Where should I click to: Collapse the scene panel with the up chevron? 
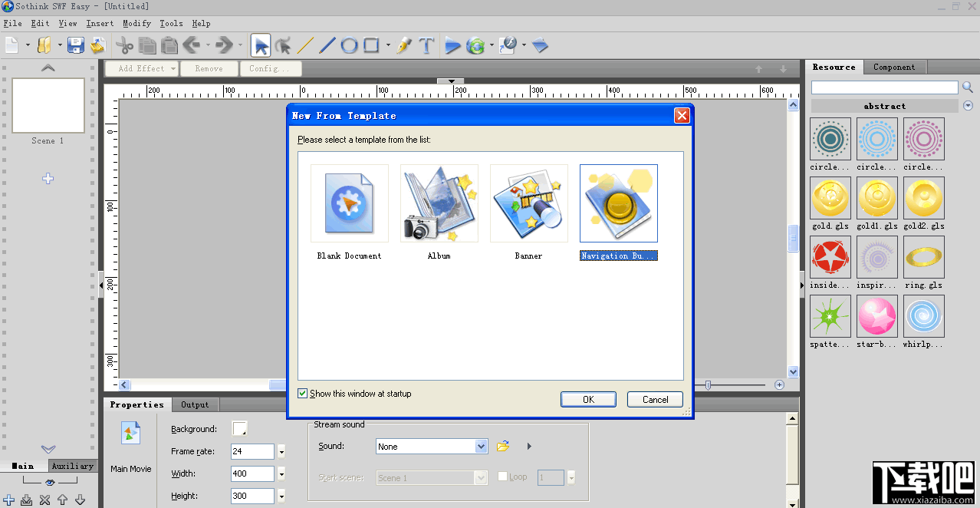tap(48, 68)
